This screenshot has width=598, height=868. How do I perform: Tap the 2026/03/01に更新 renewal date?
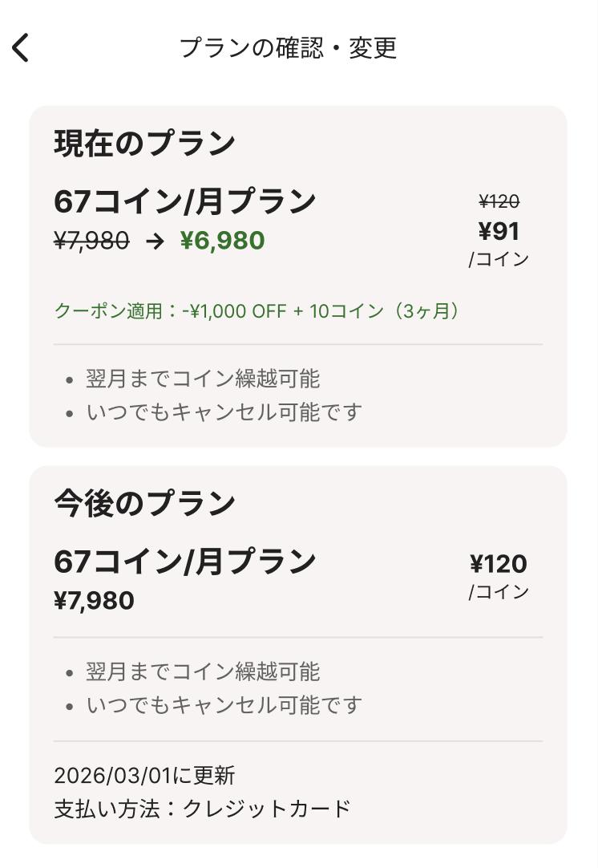(x=144, y=776)
